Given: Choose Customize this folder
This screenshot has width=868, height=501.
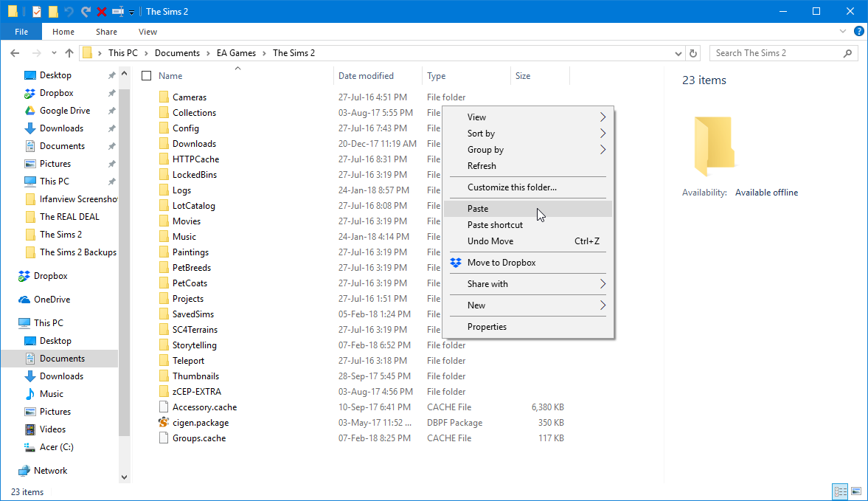Looking at the screenshot, I should [x=528, y=187].
